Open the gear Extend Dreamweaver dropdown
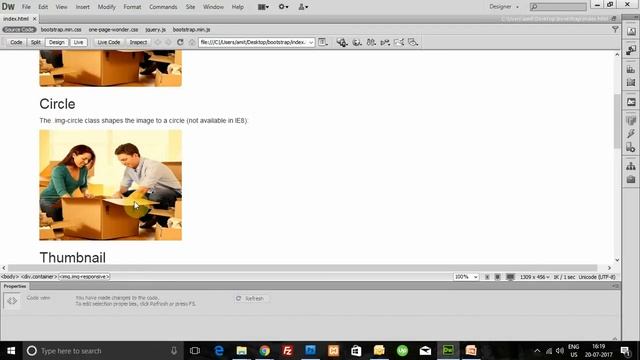Image resolution: width=640 pixels, height=360 pixels. point(283,7)
